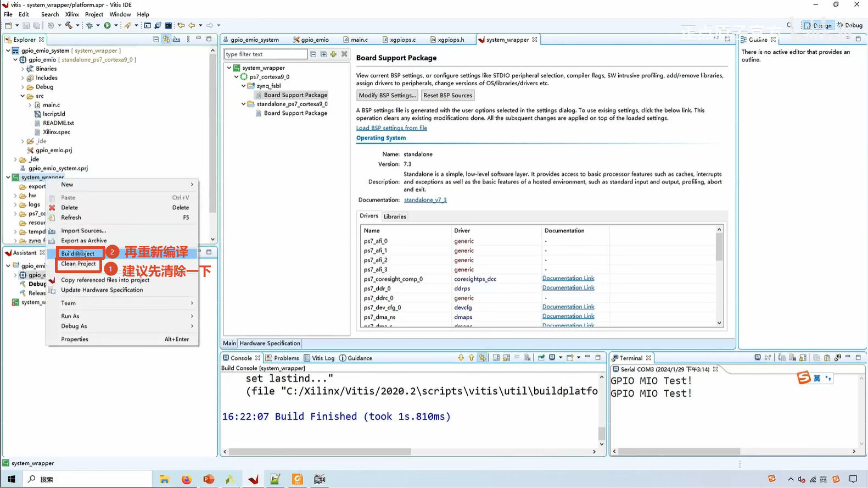Collapse the gpio_emio_system tree node
Screen dimensions: 868x488
tap(8, 51)
